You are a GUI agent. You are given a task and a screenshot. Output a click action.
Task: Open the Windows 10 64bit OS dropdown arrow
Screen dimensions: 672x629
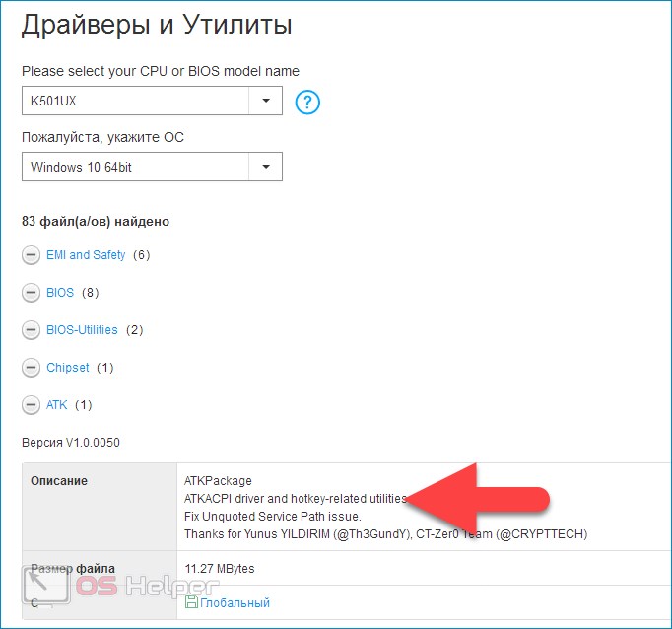[x=266, y=167]
